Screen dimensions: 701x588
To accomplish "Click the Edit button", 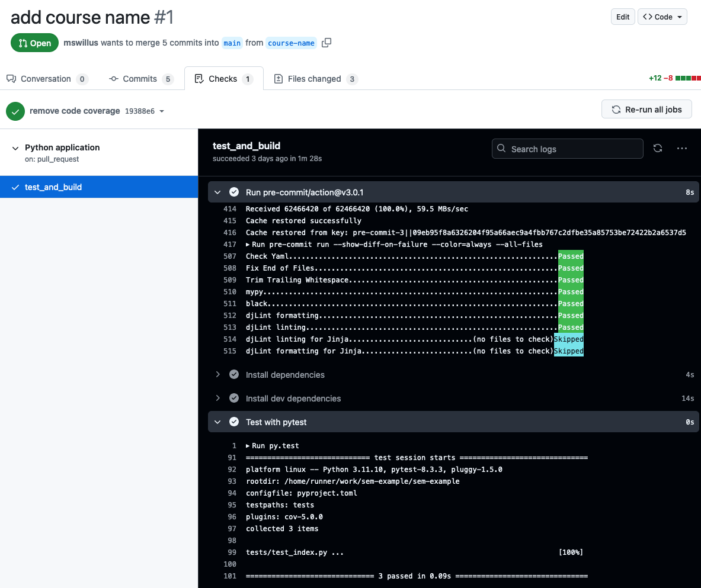I will point(623,17).
